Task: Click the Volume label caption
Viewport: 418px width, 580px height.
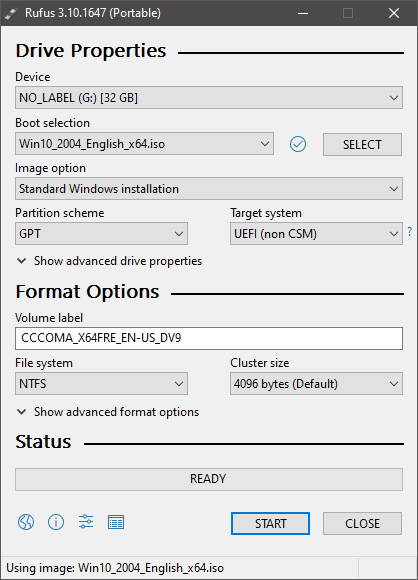Action: pos(49,318)
